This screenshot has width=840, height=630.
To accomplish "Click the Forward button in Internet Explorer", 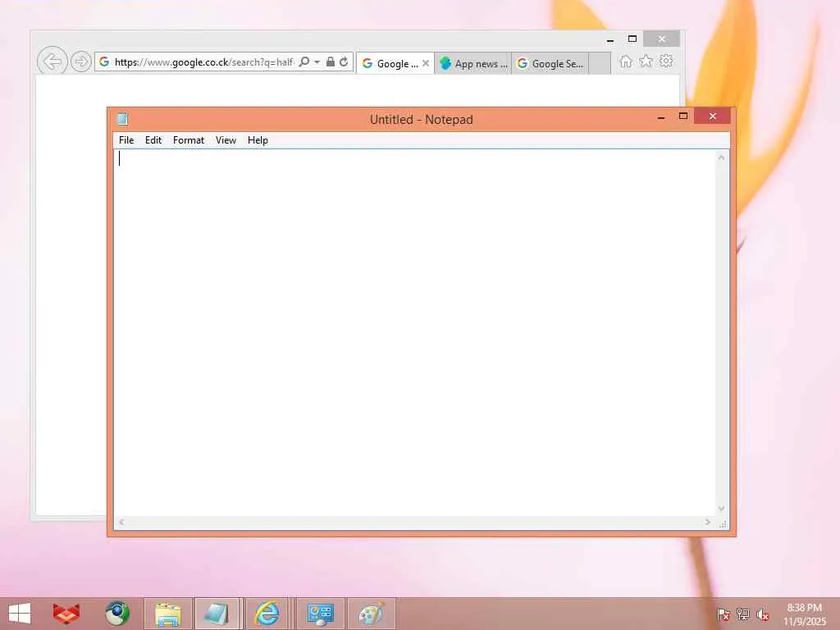I will click(x=81, y=62).
